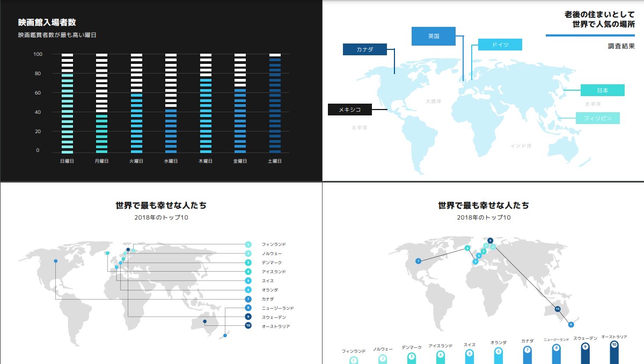644x364 pixels.
Task: Click the オランダ label above bar 6
Action: tap(498, 343)
